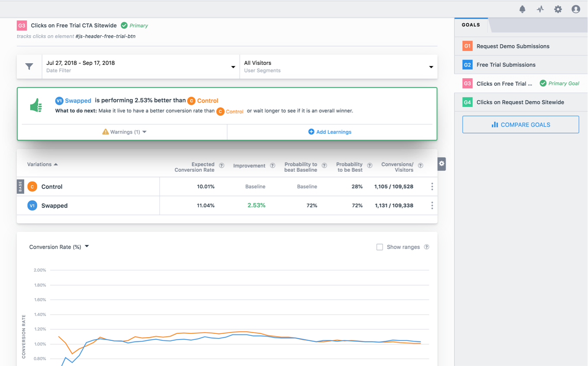Open the filter funnel panel
The width and height of the screenshot is (588, 366).
29,66
